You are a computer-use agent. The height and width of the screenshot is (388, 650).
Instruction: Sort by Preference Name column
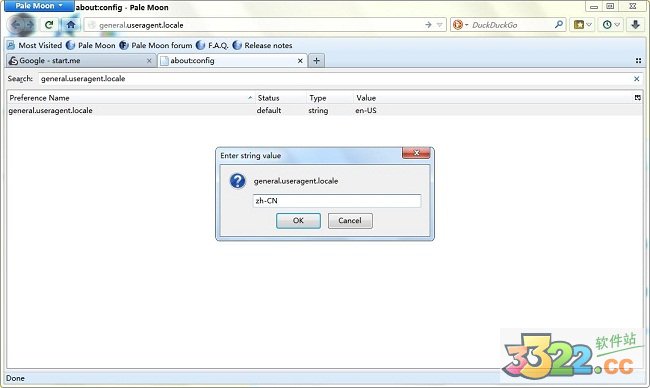(131, 98)
